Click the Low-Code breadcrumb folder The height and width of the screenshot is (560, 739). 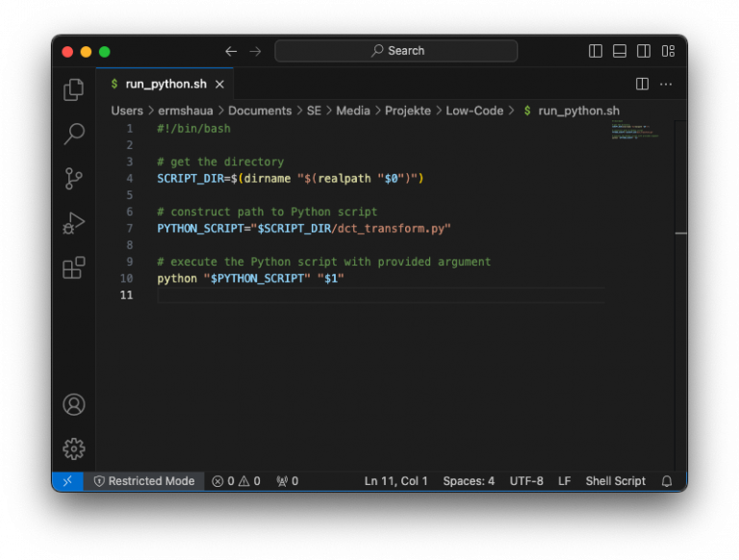474,111
